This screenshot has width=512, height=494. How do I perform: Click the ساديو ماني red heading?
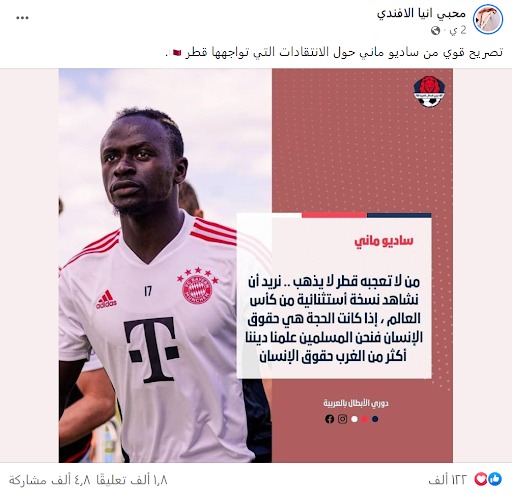384,241
